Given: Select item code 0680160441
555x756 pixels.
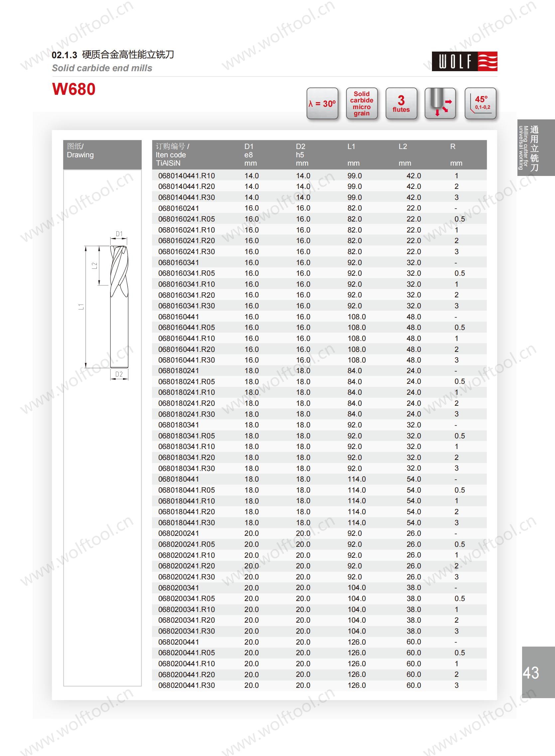Looking at the screenshot, I should tap(178, 317).
